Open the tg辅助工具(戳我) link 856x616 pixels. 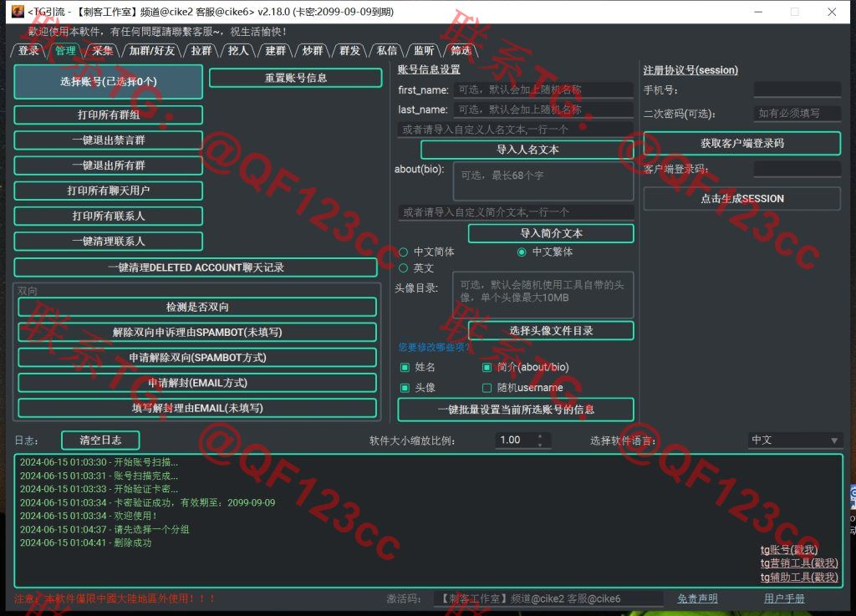click(x=799, y=577)
